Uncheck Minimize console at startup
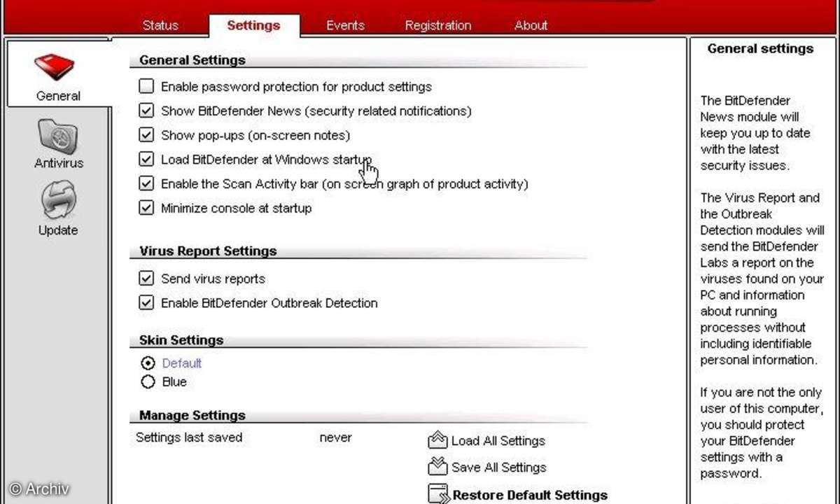Image resolution: width=840 pixels, height=504 pixels. click(x=146, y=208)
